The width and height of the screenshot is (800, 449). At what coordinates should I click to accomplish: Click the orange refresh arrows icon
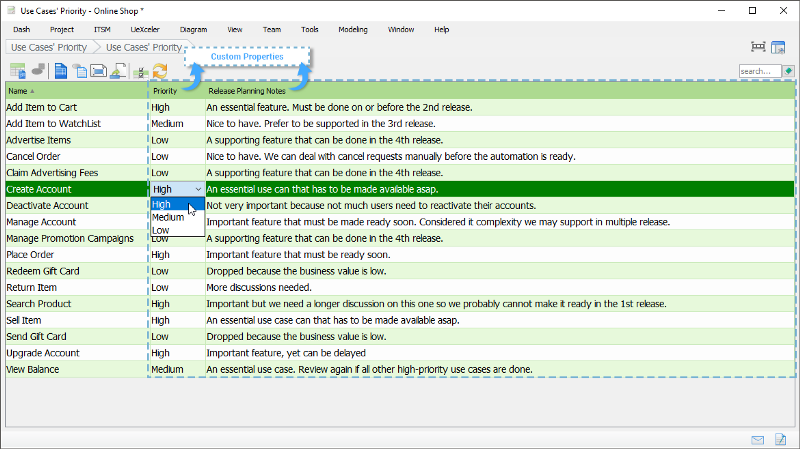click(x=159, y=71)
